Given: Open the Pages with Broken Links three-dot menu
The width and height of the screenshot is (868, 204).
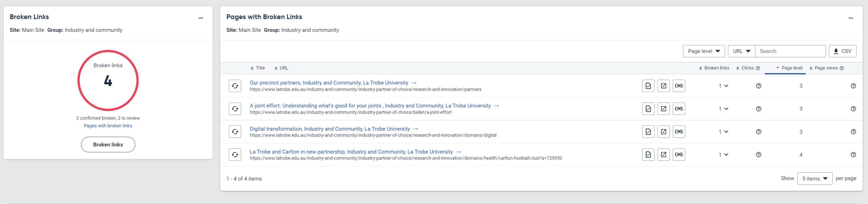Looking at the screenshot, I should tap(850, 18).
